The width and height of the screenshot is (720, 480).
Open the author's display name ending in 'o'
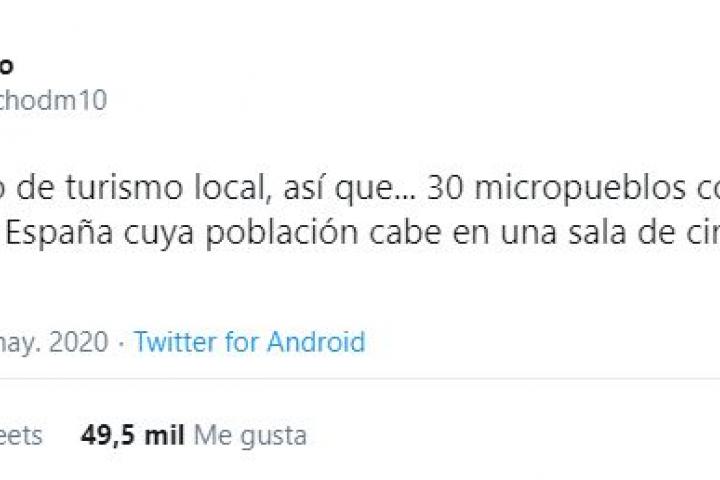(x=6, y=67)
